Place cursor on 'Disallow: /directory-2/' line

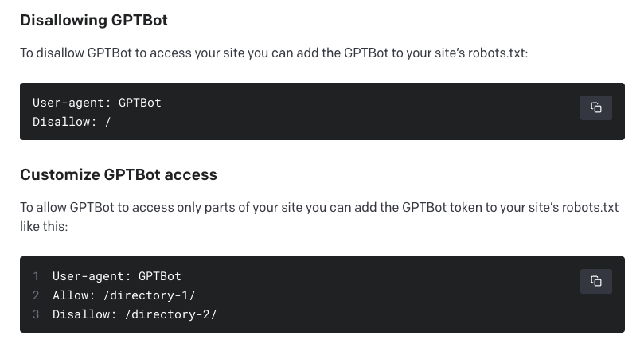pyautogui.click(x=135, y=314)
